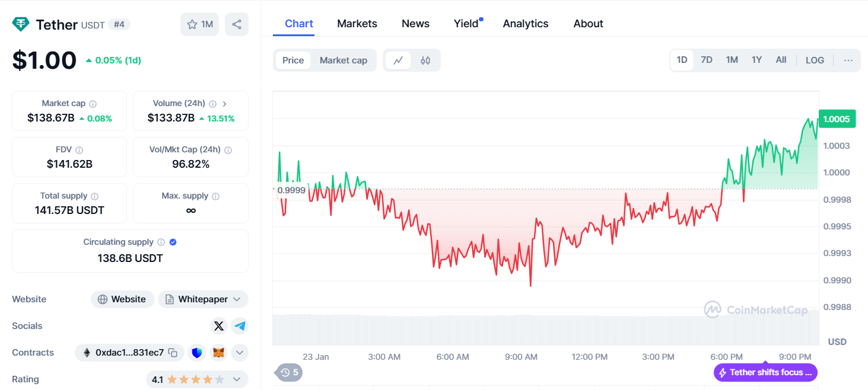Select the Price chart toggle
The height and width of the screenshot is (390, 868).
tap(293, 60)
